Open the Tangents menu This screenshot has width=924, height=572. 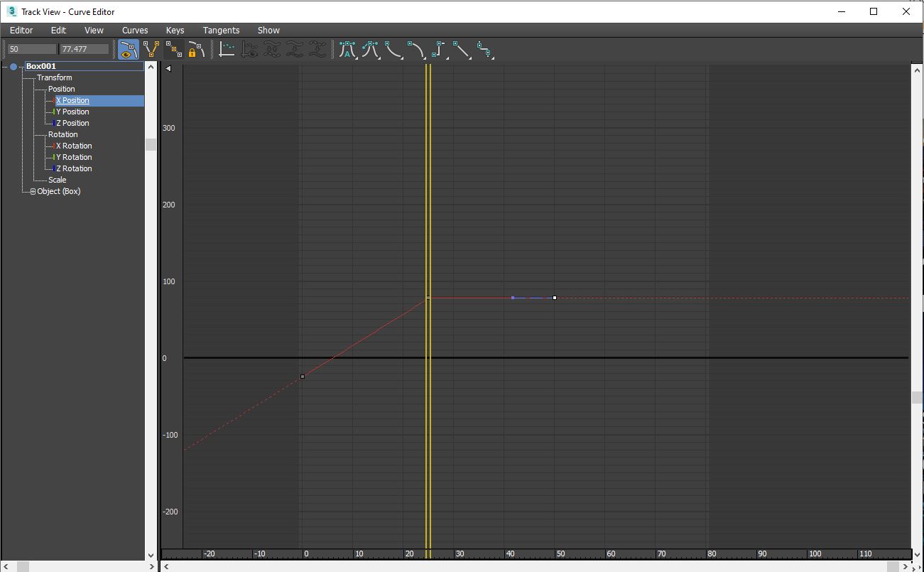click(x=220, y=30)
